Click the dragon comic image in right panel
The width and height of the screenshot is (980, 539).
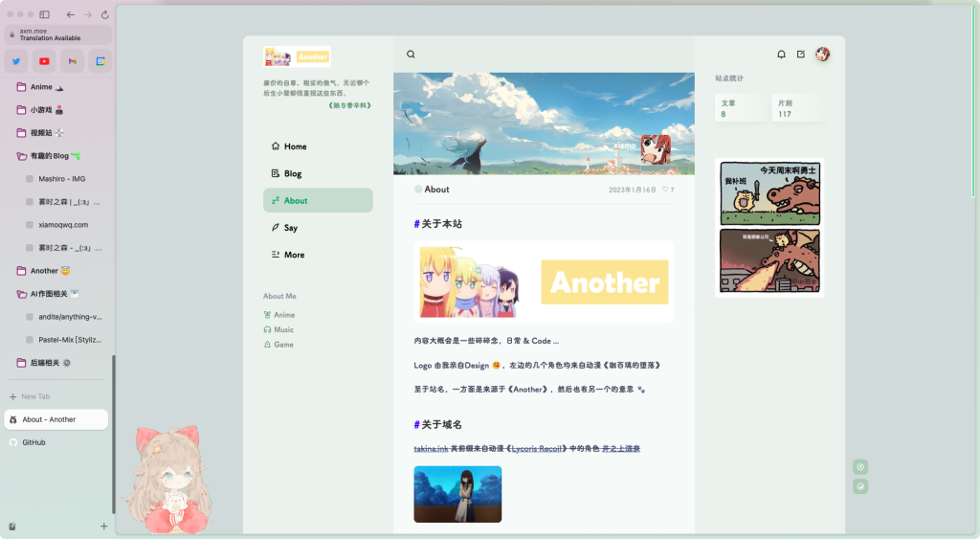(x=769, y=228)
